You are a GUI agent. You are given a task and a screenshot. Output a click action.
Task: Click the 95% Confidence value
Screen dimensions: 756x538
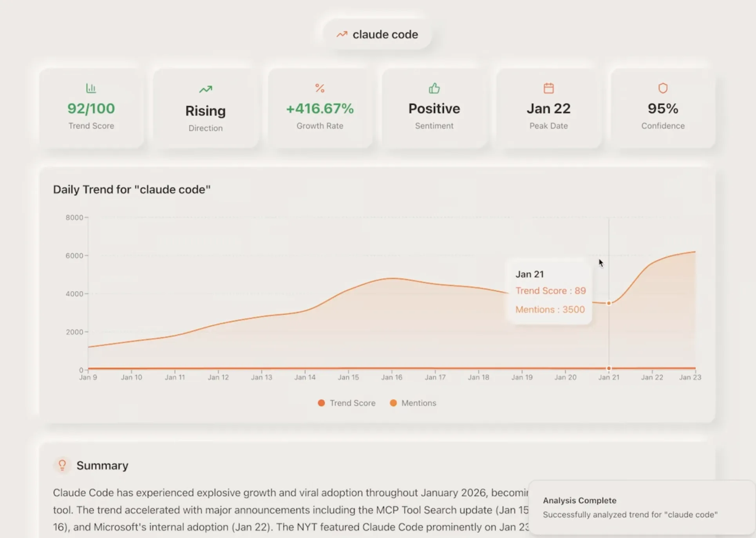[x=663, y=108]
